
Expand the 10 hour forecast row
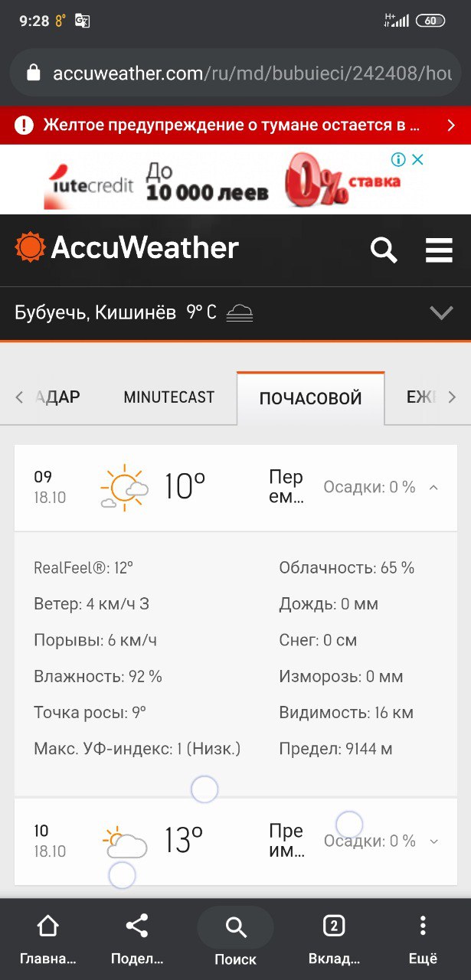click(x=433, y=841)
